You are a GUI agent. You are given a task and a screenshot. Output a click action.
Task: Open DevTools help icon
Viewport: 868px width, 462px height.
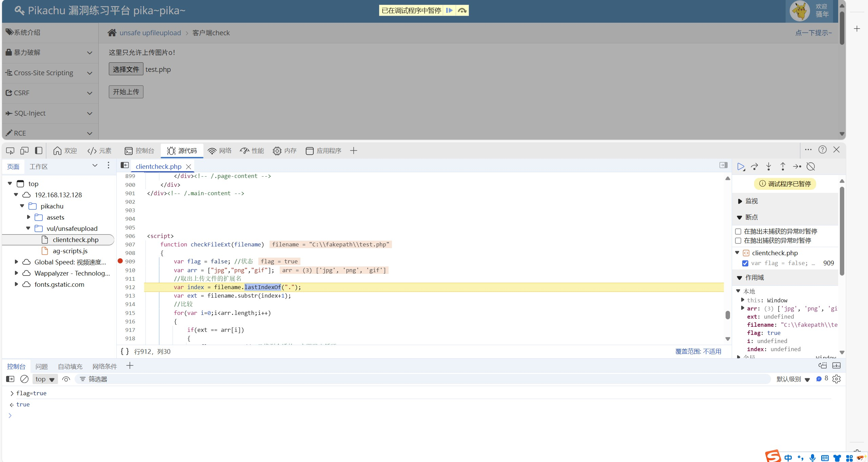point(823,149)
